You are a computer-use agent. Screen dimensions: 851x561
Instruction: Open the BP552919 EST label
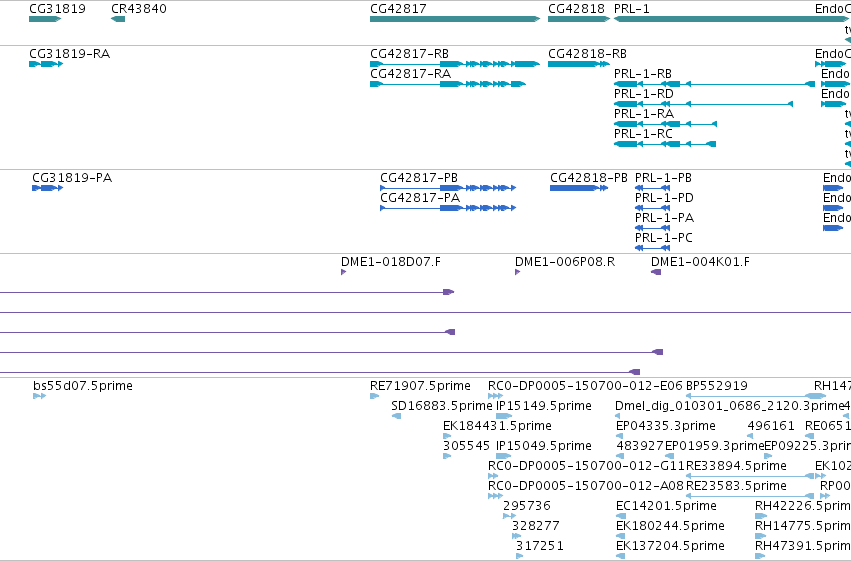click(716, 386)
